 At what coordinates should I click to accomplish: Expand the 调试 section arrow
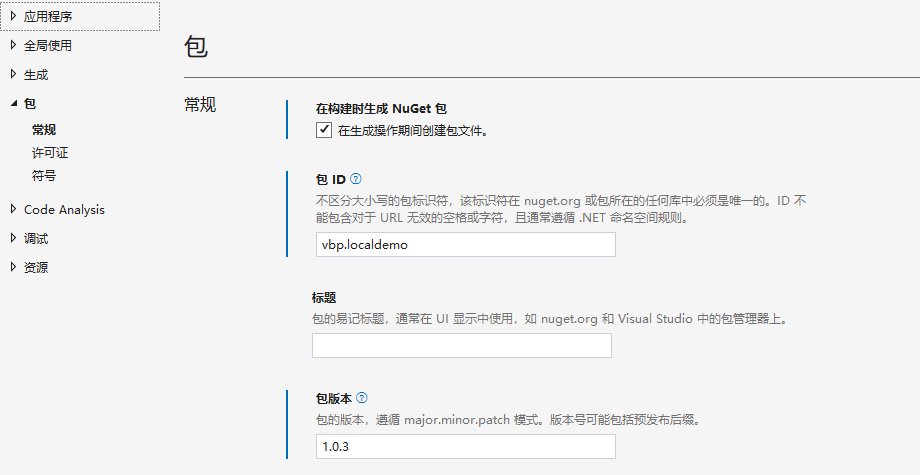click(13, 238)
